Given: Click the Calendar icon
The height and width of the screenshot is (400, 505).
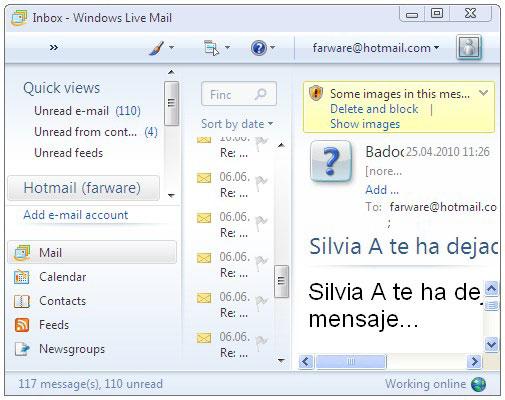Looking at the screenshot, I should [22, 277].
